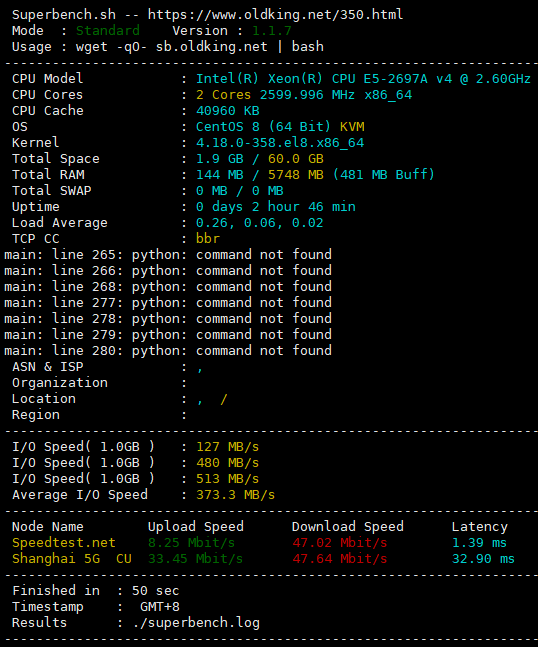Click the line 280 python error

tap(168, 351)
